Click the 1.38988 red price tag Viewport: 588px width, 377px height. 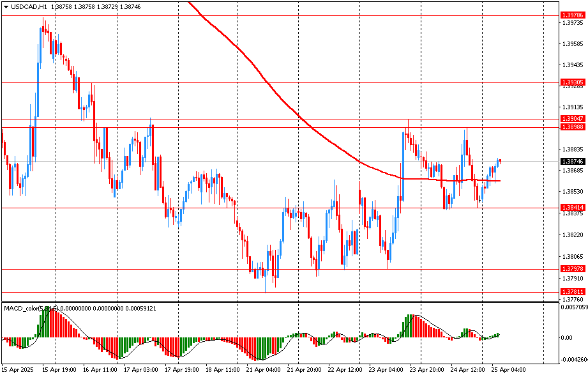click(573, 127)
